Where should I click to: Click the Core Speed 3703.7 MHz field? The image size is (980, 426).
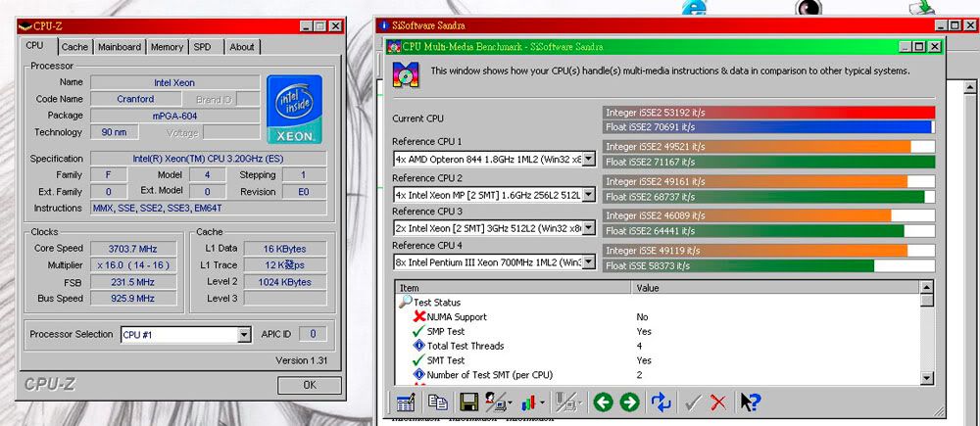tap(133, 249)
